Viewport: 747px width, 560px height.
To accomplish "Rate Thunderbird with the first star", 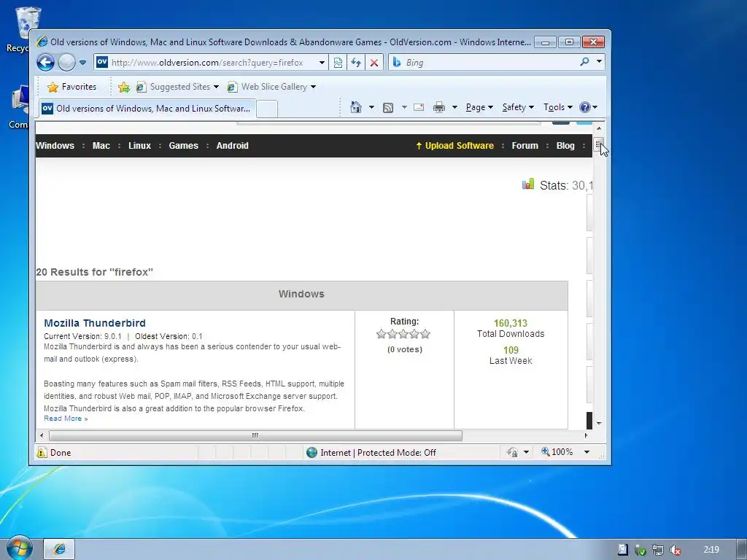I will [x=381, y=334].
